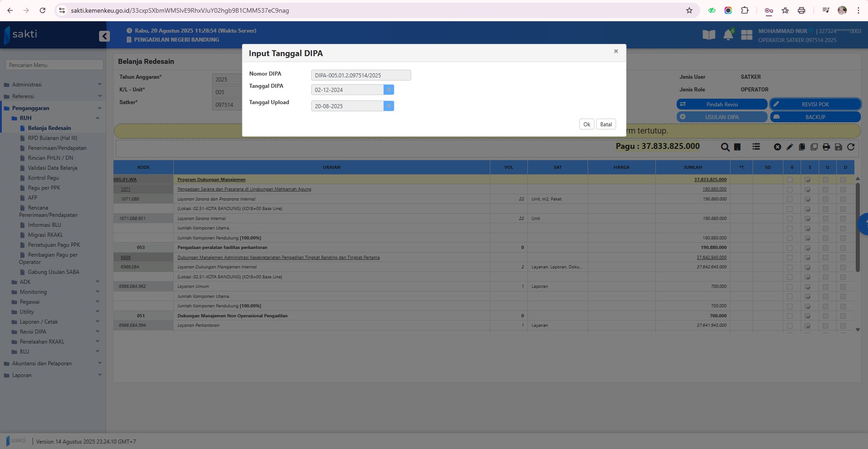Click the refresh icon in table toolbar

(850, 147)
